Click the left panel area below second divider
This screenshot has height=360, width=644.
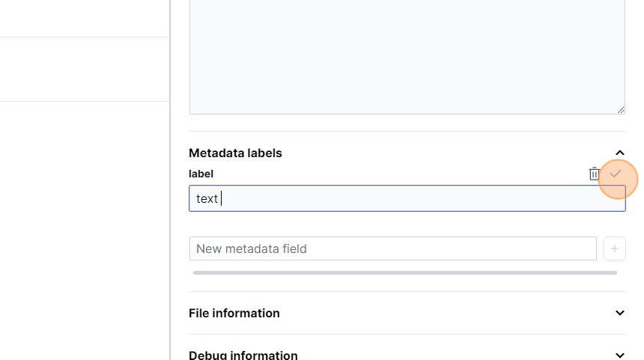(x=85, y=225)
